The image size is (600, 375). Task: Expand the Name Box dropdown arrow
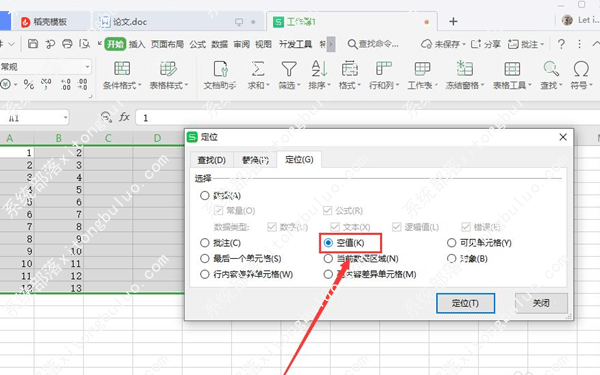coord(65,118)
